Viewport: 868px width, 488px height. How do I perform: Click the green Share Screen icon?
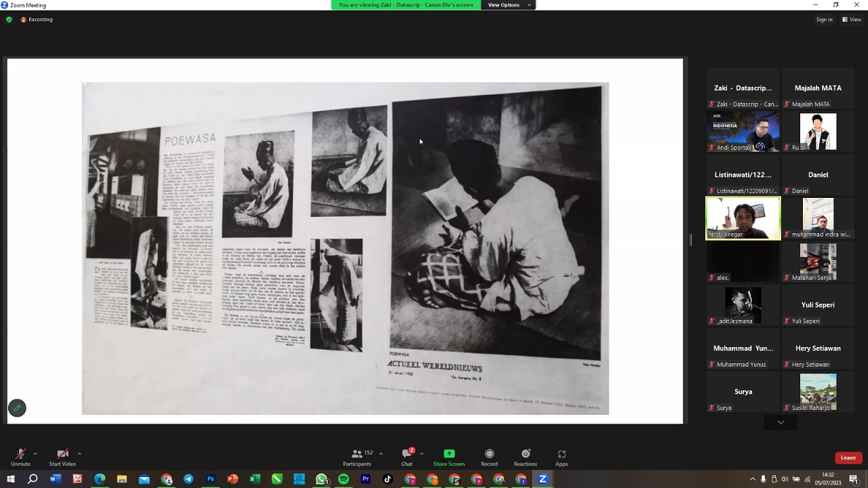(448, 454)
